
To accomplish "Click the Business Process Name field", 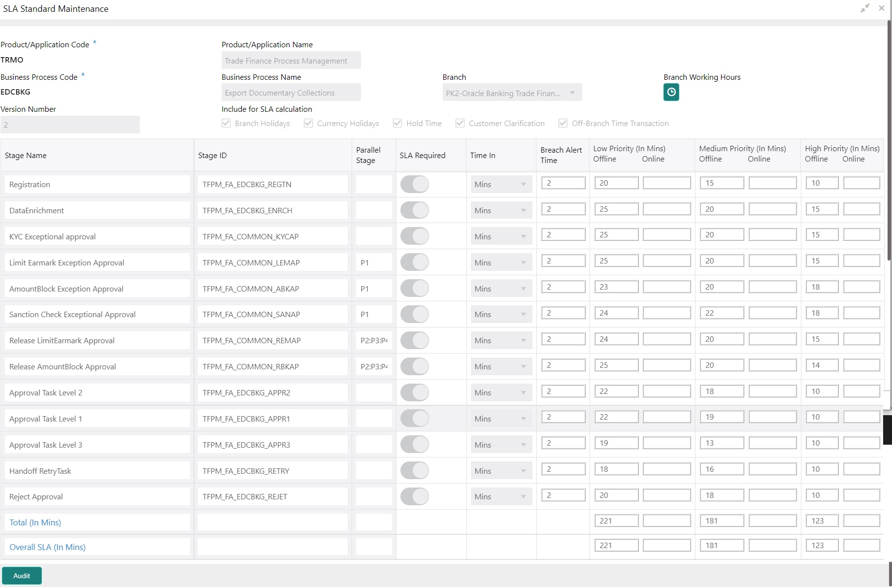I will pos(291,93).
